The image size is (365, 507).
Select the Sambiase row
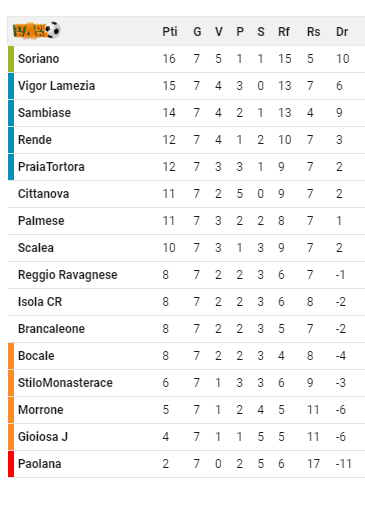[x=186, y=113]
